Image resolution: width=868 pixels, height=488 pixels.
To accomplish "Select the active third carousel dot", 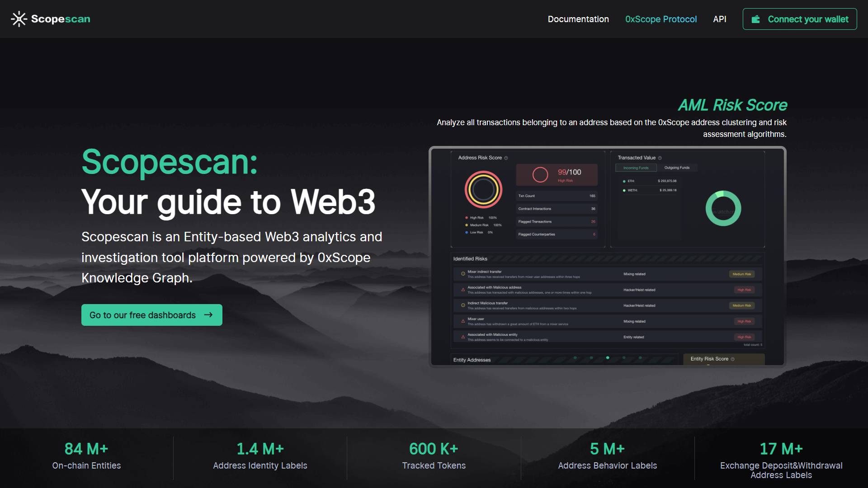I will (x=608, y=358).
